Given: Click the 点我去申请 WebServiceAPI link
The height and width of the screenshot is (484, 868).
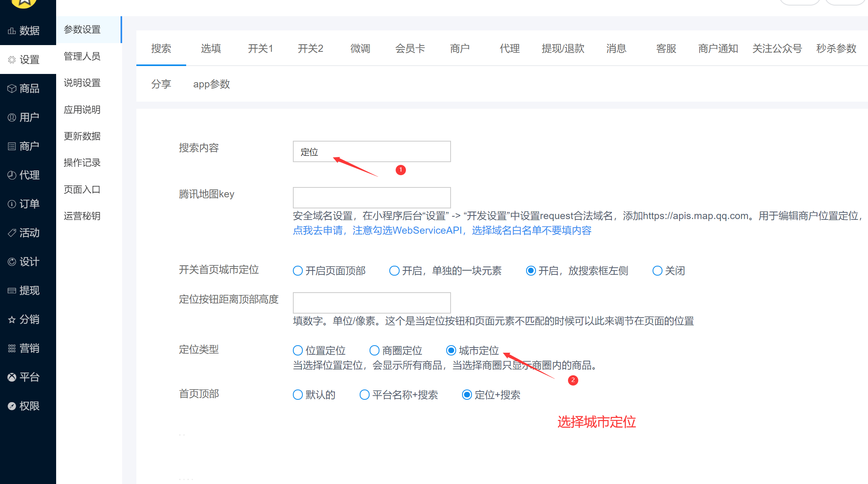Looking at the screenshot, I should [x=442, y=231].
